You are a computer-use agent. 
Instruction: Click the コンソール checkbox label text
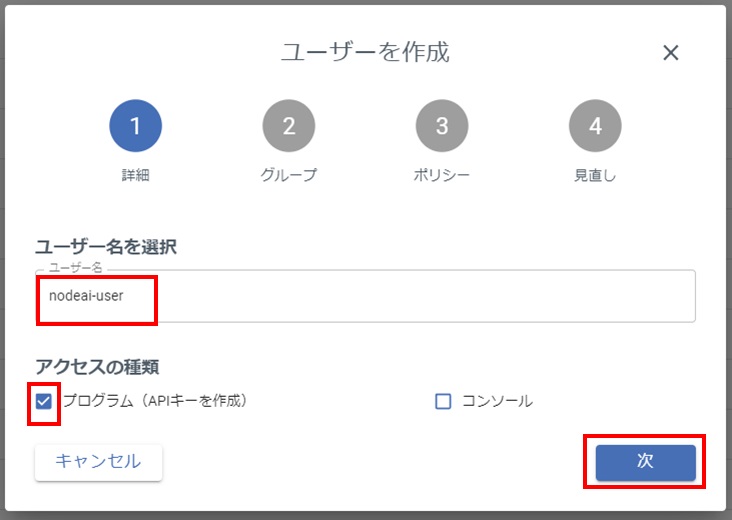coord(497,401)
